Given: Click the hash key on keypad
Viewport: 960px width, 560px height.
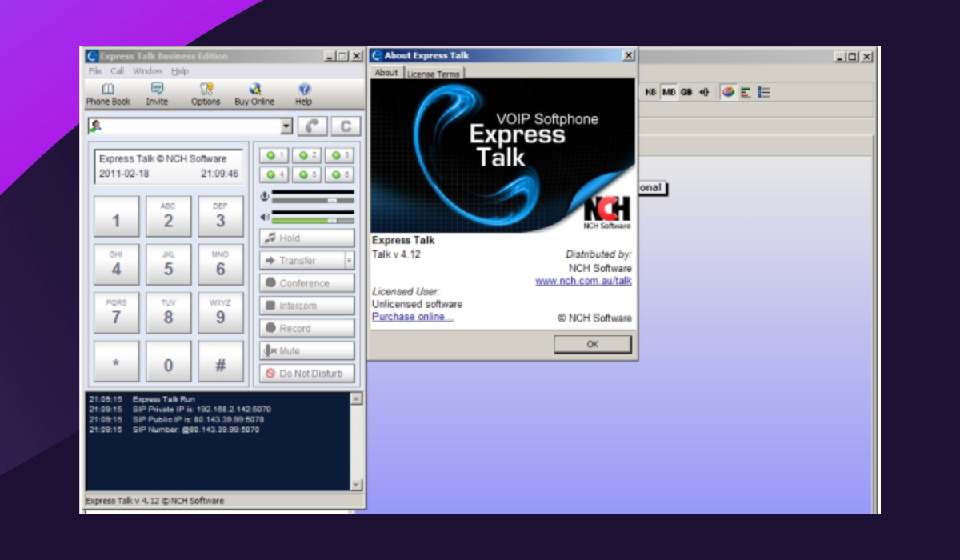Looking at the screenshot, I should click(220, 362).
